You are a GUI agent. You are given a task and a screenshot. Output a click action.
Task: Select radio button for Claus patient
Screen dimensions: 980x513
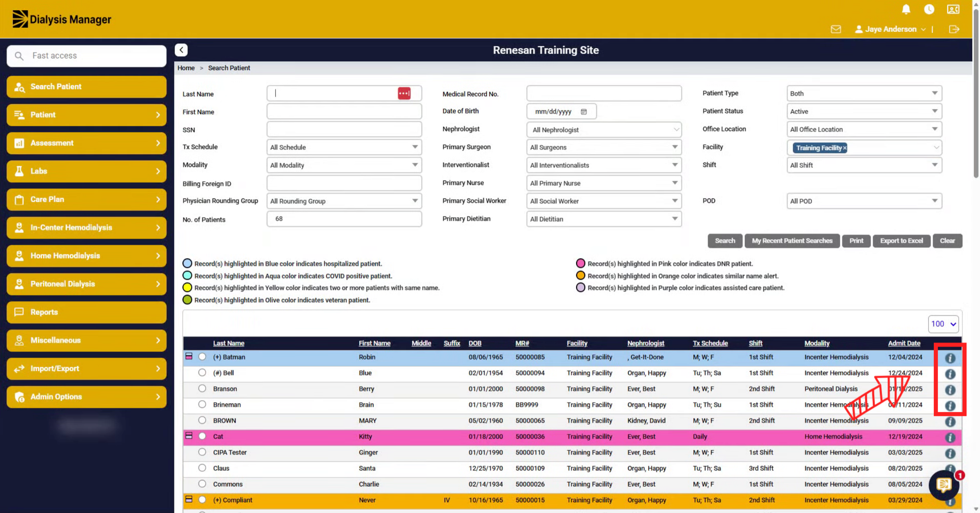tap(202, 468)
